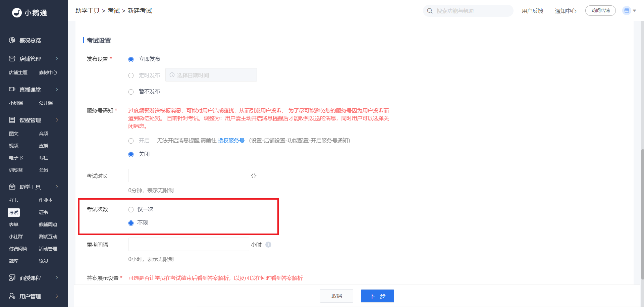Open 付费问答 menu item
The width and height of the screenshot is (644, 307).
[x=18, y=249]
